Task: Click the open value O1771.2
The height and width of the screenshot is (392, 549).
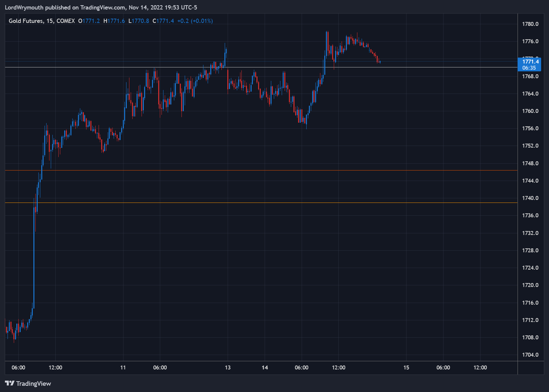Action: tap(89, 21)
